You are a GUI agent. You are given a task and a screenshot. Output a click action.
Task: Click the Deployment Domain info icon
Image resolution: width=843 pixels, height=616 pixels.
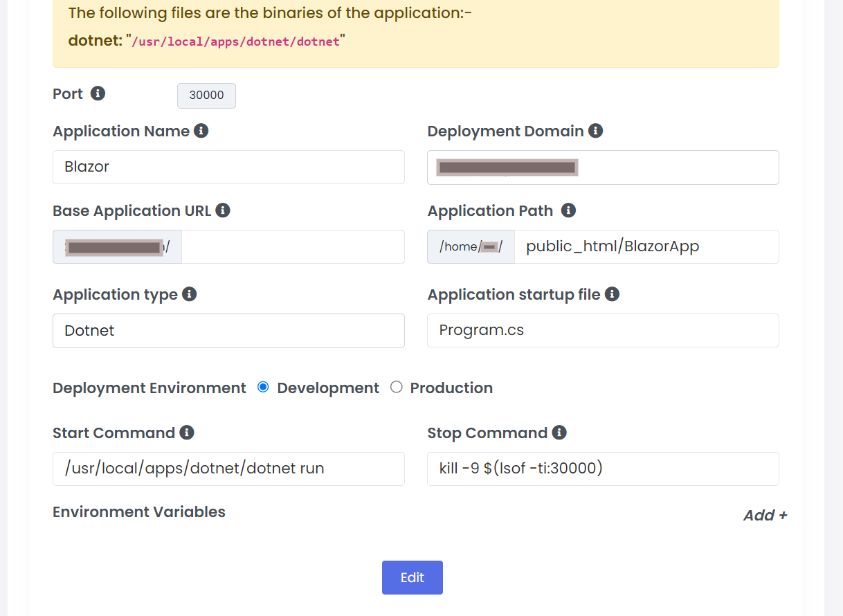coord(595,131)
